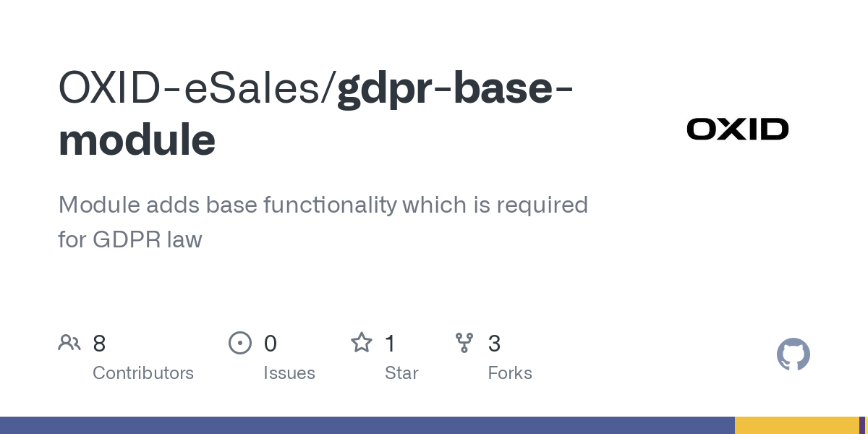868x434 pixels.
Task: Click the Contributors people icon
Action: (69, 343)
